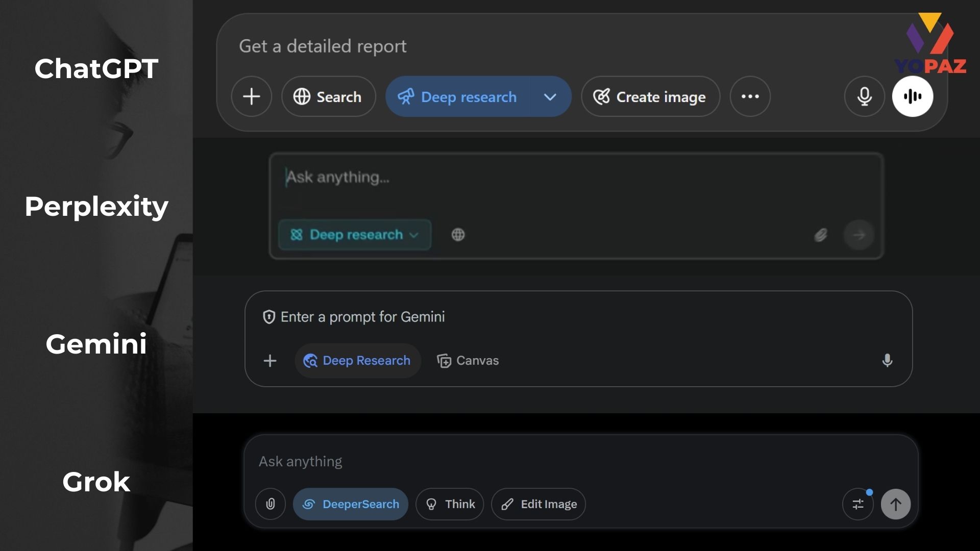The image size is (980, 551).
Task: Click Grok paperclip attach button
Action: click(271, 504)
